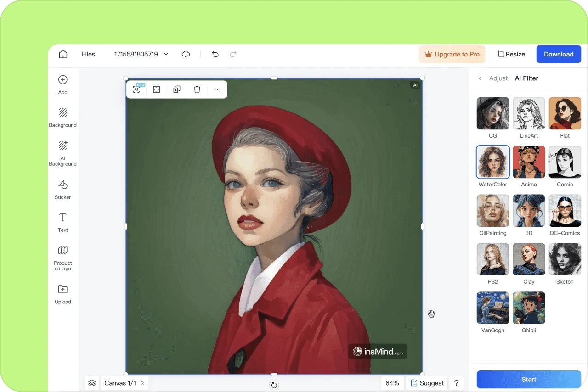Select the Anime filter style
Image resolution: width=588 pixels, height=392 pixels.
[529, 162]
